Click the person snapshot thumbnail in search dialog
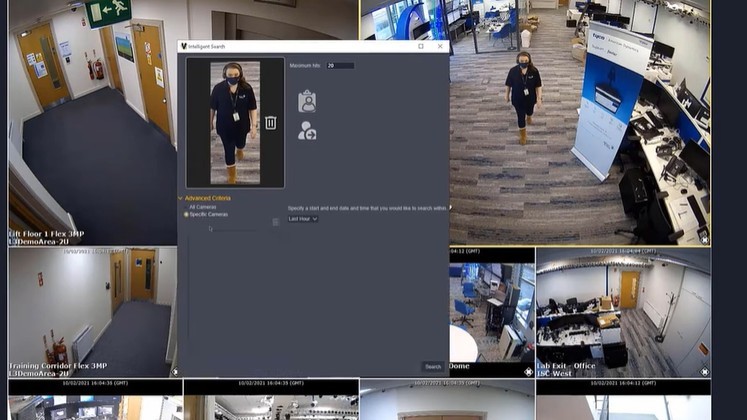Screen dimensions: 747x420 (234, 123)
